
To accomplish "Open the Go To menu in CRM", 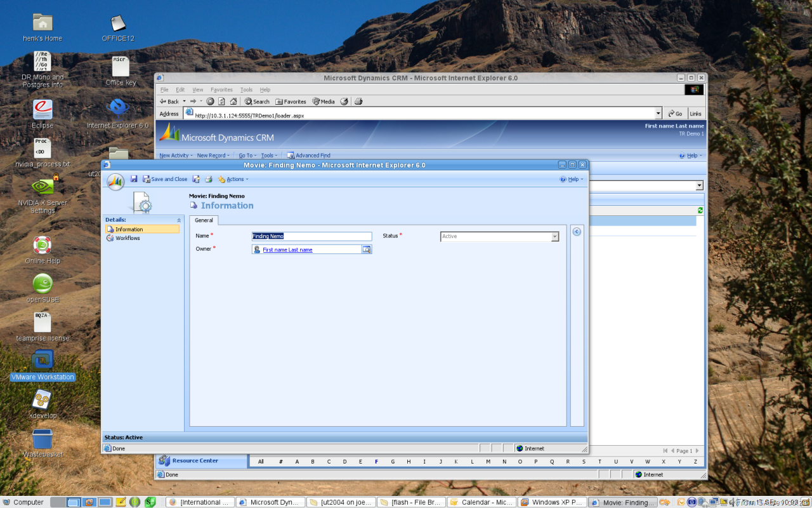I will [x=247, y=156].
